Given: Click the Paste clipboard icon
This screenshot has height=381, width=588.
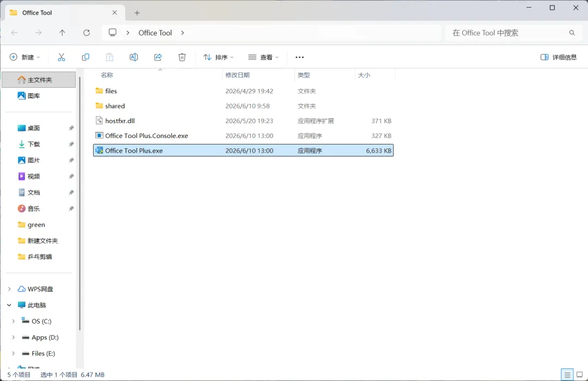Looking at the screenshot, I should pyautogui.click(x=109, y=57).
